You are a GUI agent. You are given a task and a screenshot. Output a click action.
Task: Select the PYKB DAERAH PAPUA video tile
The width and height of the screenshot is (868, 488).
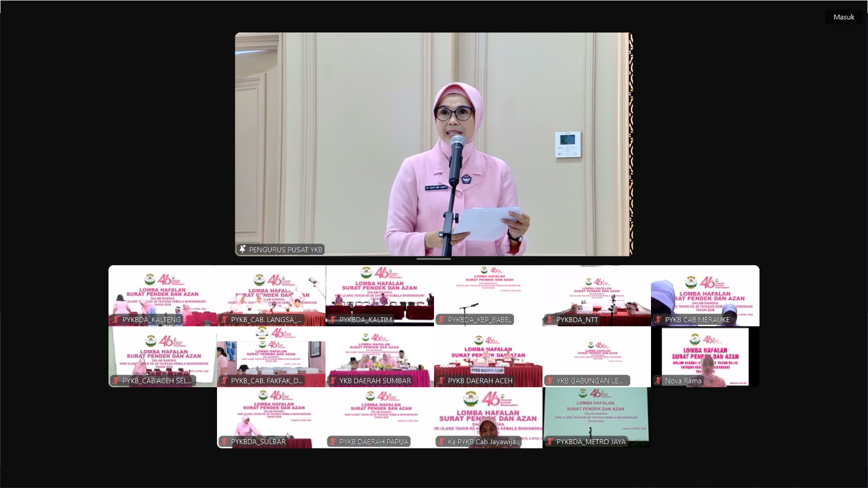(380, 415)
